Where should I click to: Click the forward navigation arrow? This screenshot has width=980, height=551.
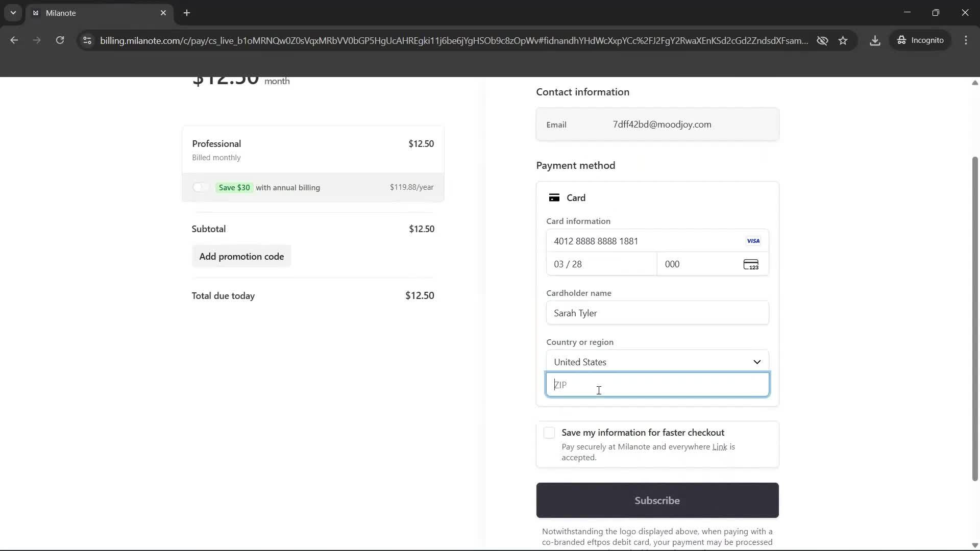click(36, 40)
